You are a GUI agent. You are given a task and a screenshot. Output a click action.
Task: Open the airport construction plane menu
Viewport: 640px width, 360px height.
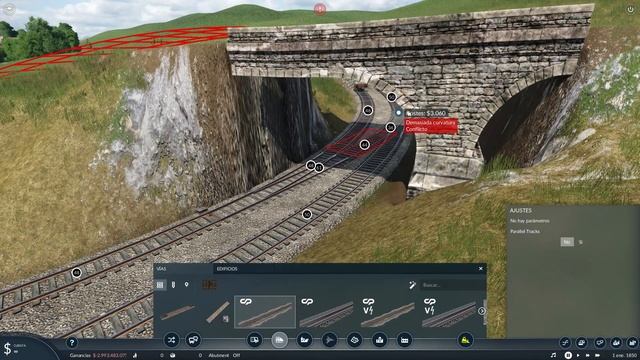tap(329, 340)
